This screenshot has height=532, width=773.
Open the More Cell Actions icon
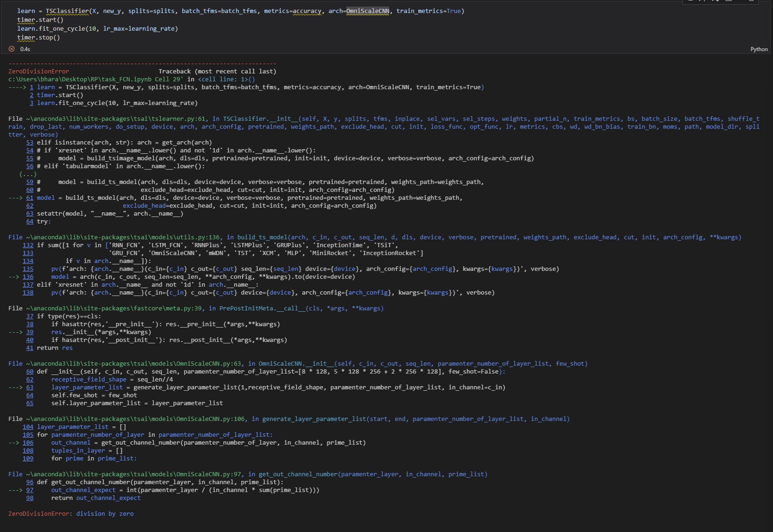pos(751,1)
